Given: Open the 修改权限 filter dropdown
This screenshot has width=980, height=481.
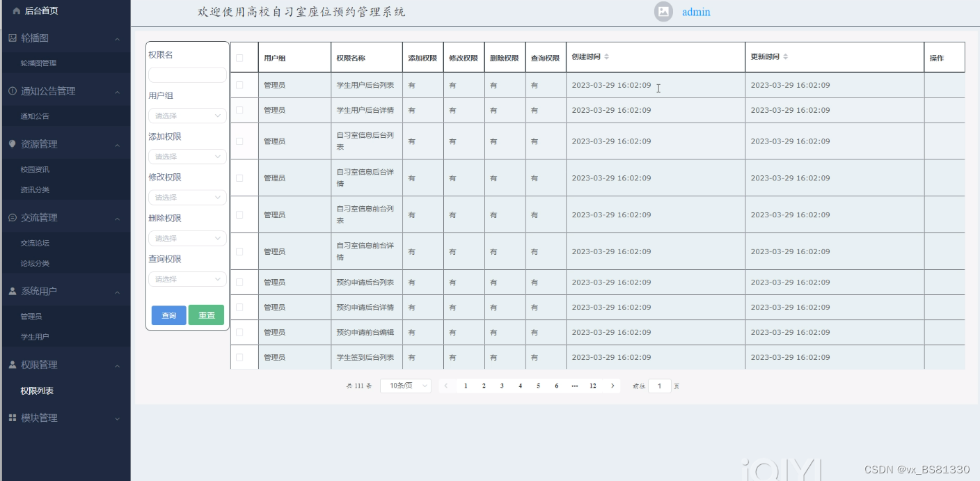Looking at the screenshot, I should pyautogui.click(x=187, y=198).
